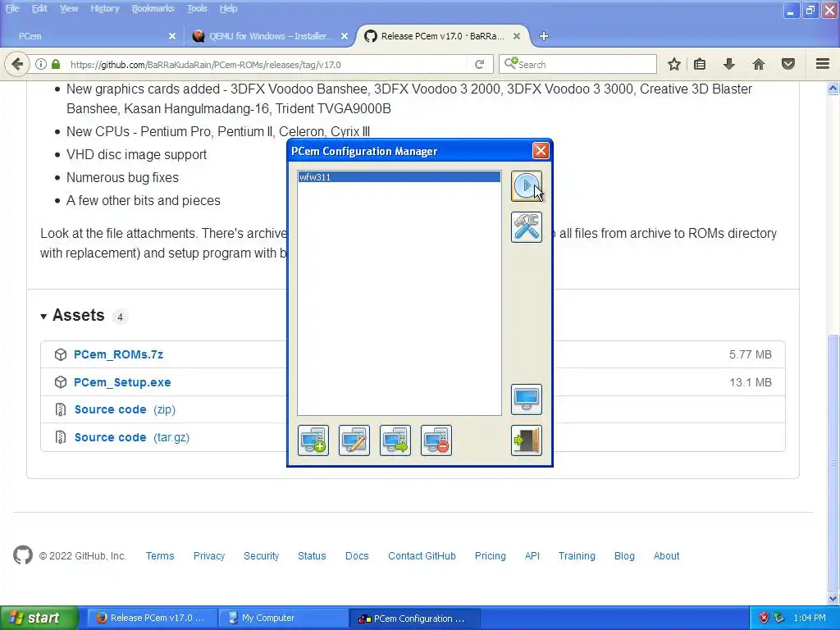
Task: Open the Help menu
Action: (x=228, y=8)
